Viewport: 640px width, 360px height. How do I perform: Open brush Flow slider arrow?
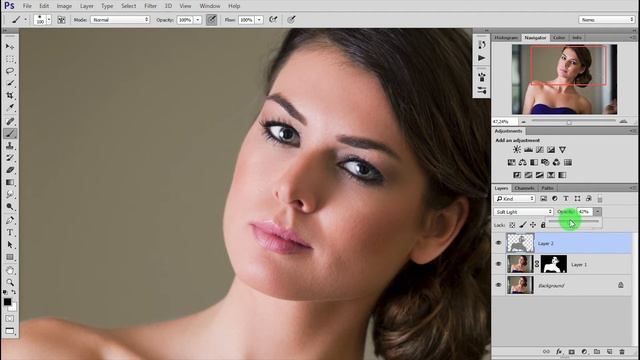[259, 20]
